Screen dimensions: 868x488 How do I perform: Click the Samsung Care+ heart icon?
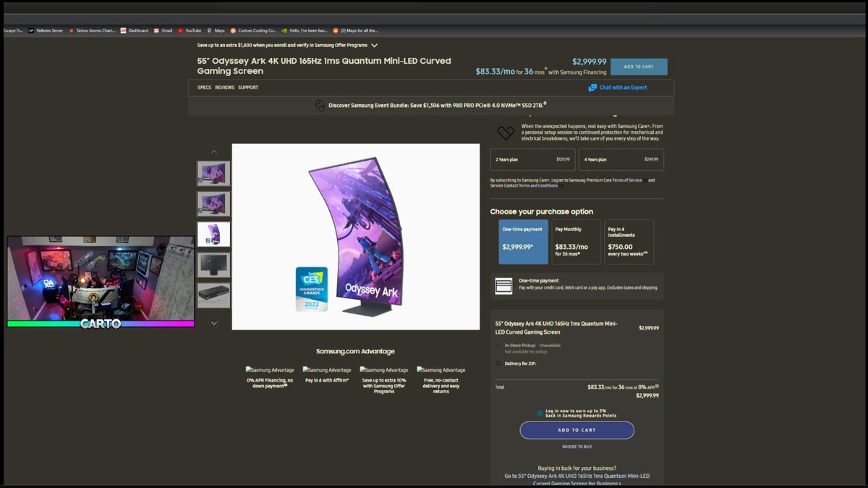pos(506,132)
